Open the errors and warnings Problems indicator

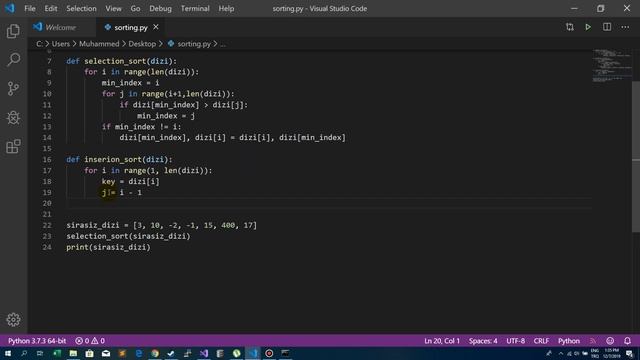coord(90,341)
